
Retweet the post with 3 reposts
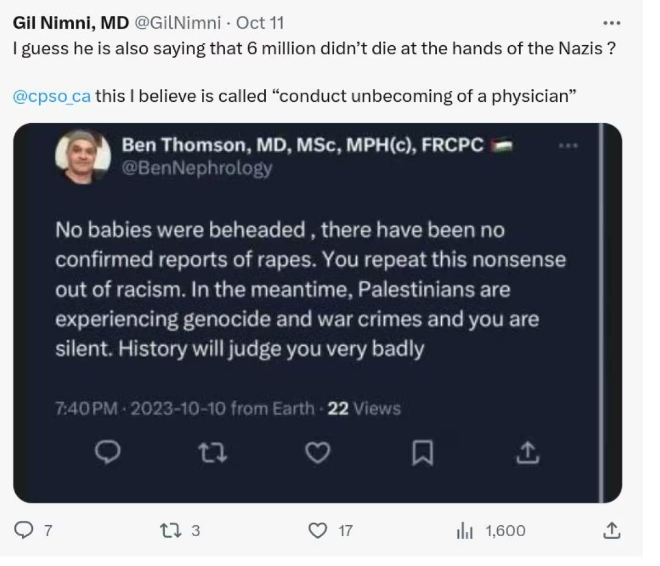pyautogui.click(x=171, y=530)
